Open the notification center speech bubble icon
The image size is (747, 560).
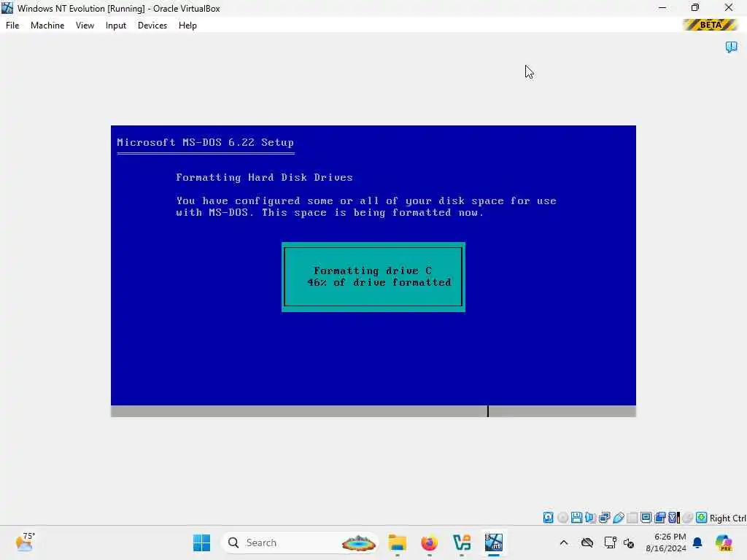point(731,47)
